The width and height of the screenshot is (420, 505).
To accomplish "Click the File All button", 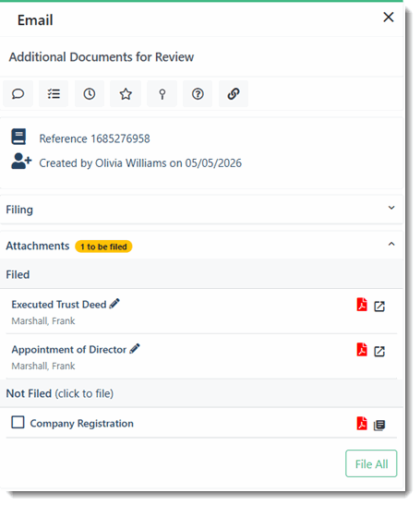I will pyautogui.click(x=371, y=463).
